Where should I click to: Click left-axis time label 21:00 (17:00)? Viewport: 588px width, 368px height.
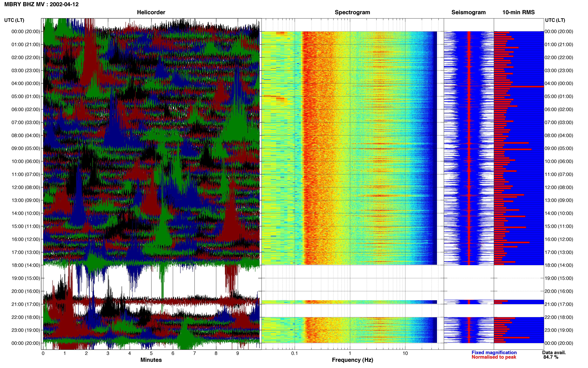[x=26, y=304]
